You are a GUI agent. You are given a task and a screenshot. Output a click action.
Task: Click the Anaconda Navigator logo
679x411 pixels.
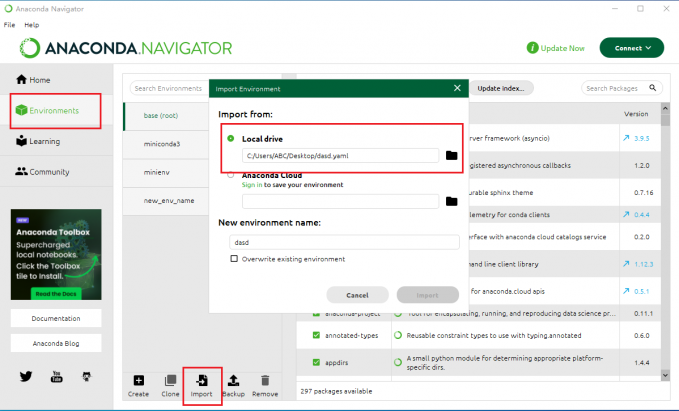click(x=126, y=48)
